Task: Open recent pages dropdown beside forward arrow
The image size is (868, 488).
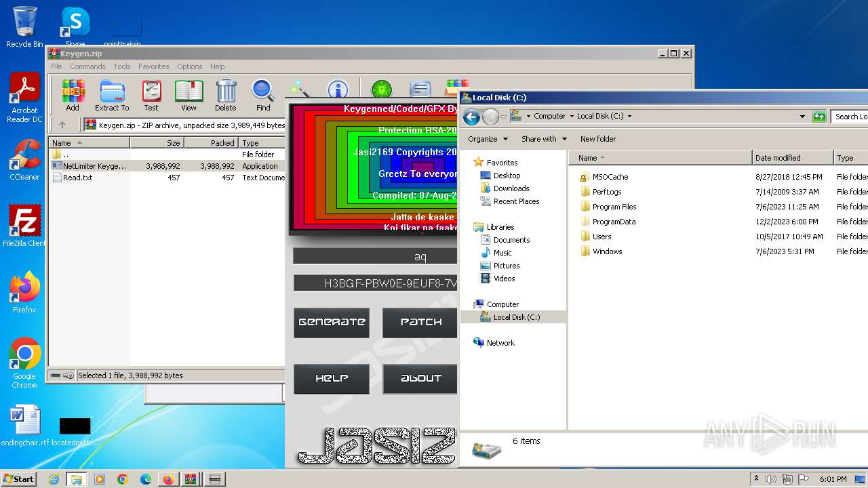Action: [503, 117]
